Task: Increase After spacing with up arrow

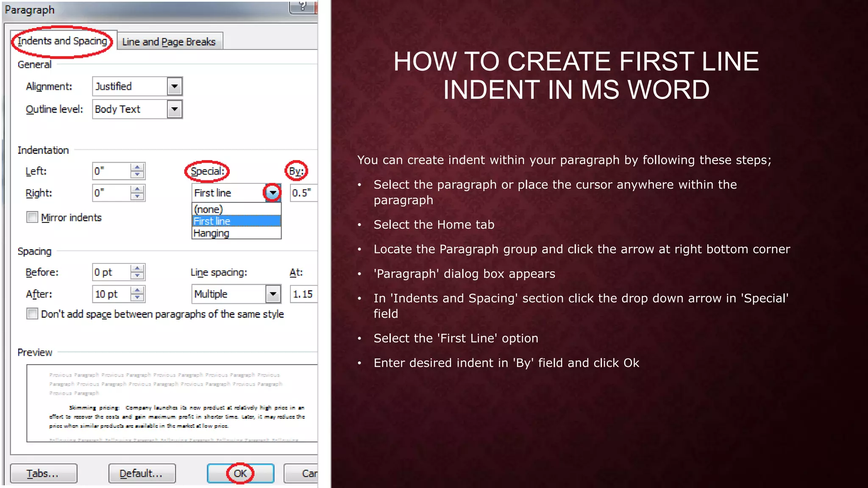Action: [x=137, y=290]
